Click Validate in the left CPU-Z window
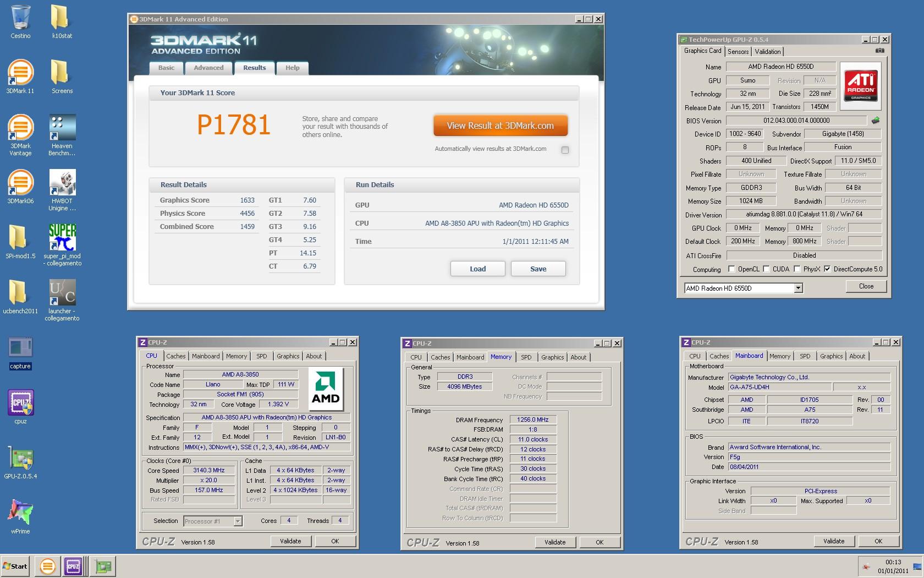Viewport: 924px width, 578px height. point(290,541)
